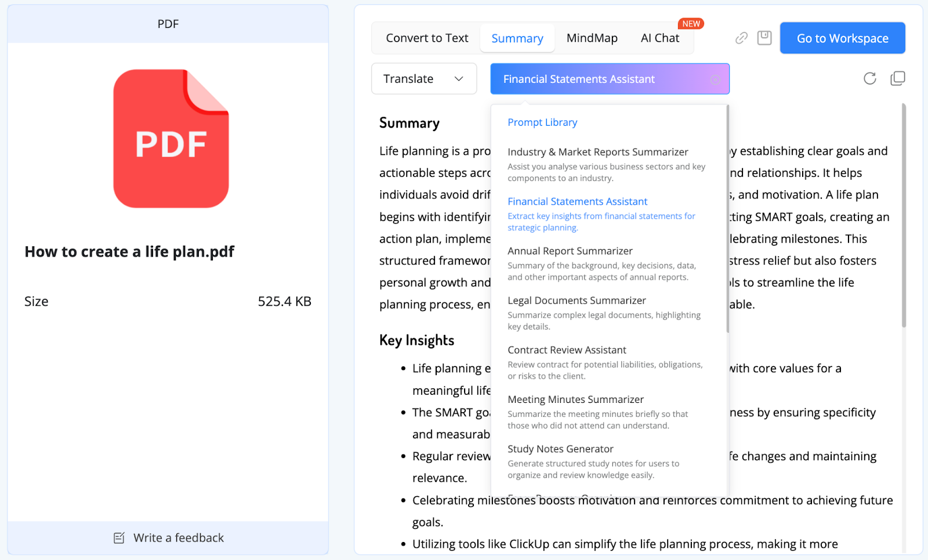Select the Study Notes Generator prompt
This screenshot has height=560, width=928.
pyautogui.click(x=560, y=448)
